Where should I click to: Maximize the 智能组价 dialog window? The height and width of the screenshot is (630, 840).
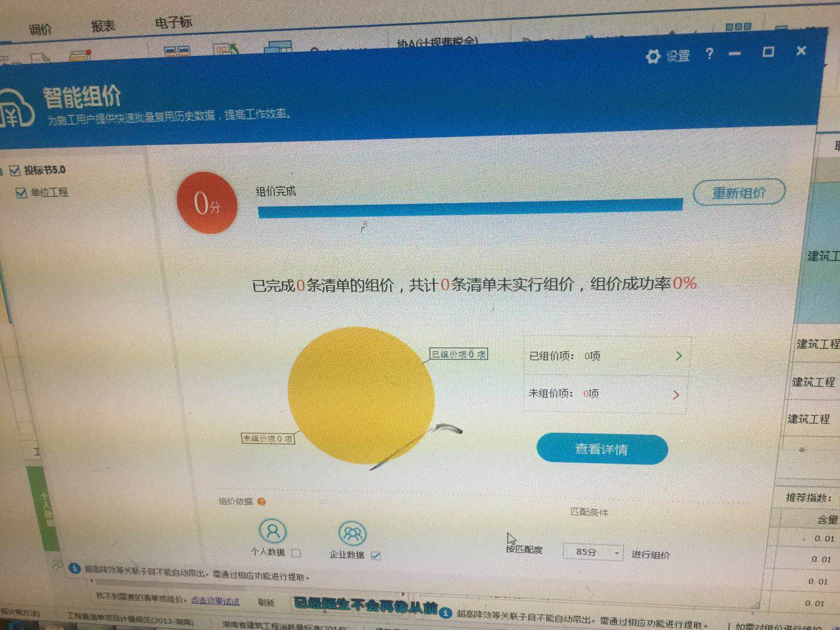pos(768,52)
